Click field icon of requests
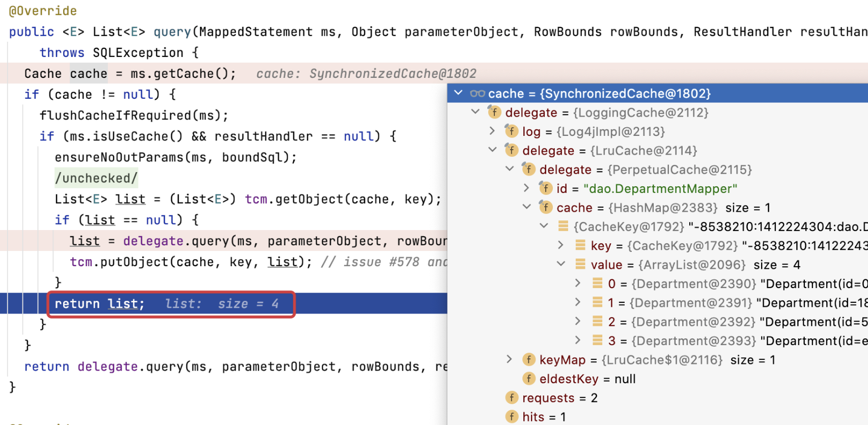 [512, 398]
